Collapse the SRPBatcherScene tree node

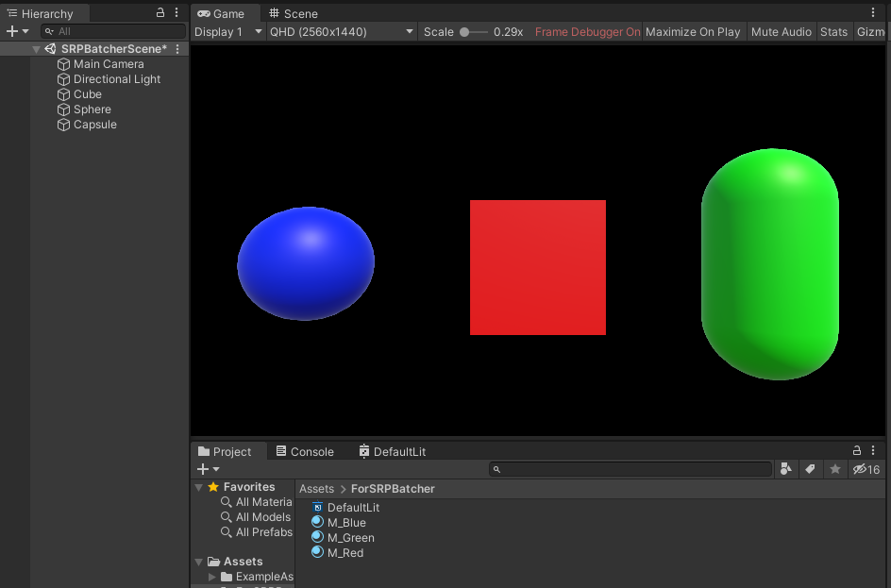[x=37, y=49]
